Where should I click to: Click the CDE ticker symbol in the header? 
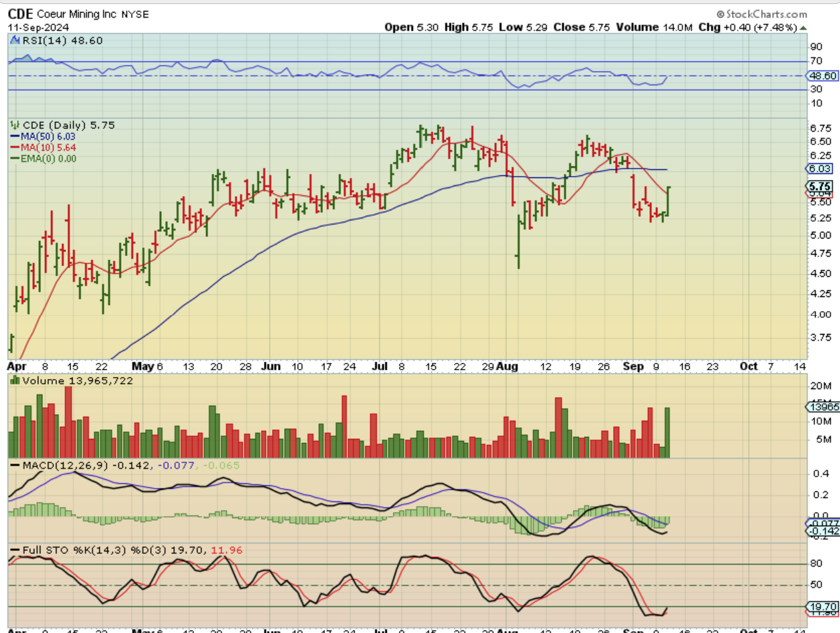(x=21, y=14)
